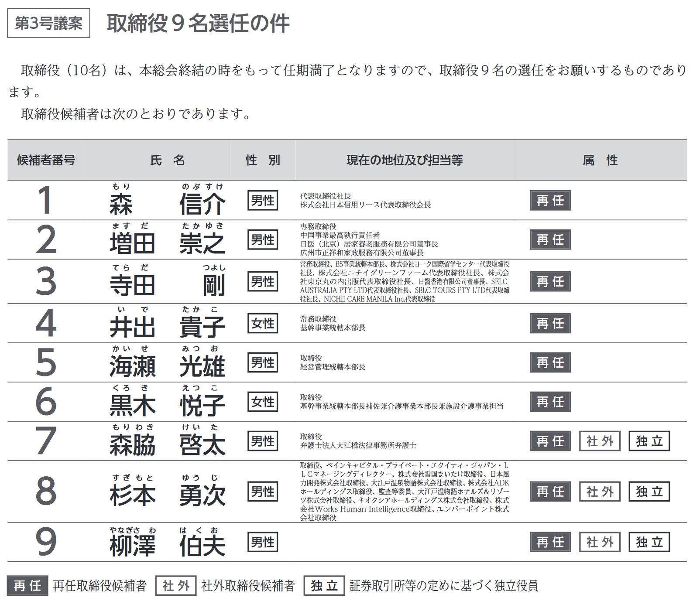Click the 社外 legend badge at the bottom
This screenshot has height=601, width=700.
pos(176,586)
